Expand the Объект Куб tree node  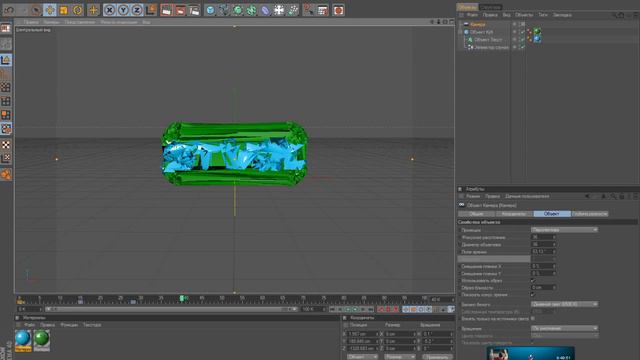coord(460,32)
